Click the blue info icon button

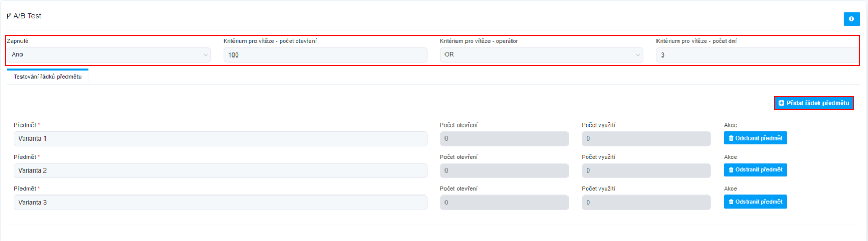851,19
